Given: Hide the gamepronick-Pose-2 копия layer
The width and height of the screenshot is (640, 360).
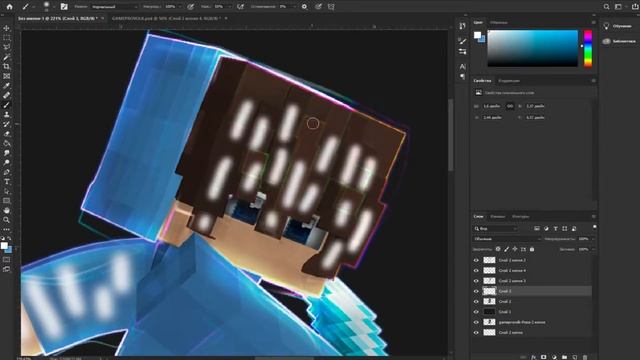Looking at the screenshot, I should pos(476,322).
